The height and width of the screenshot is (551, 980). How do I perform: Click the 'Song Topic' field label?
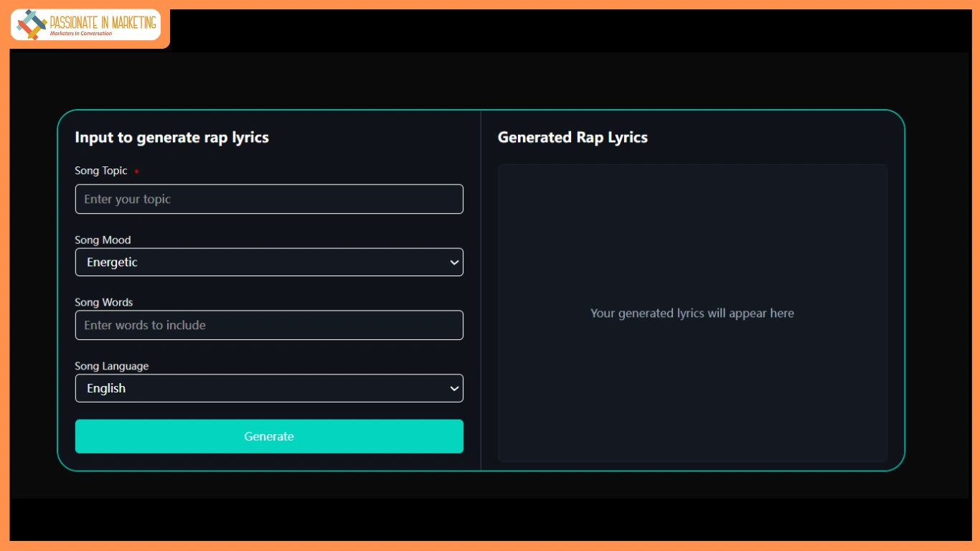(x=101, y=171)
